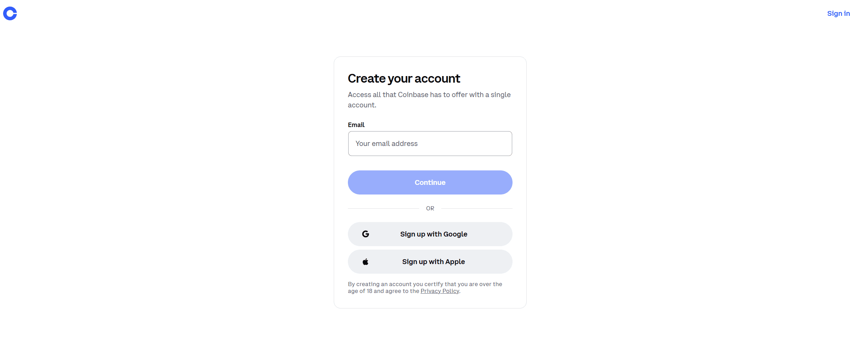The width and height of the screenshot is (868, 357).
Task: Click the Apple logo icon
Action: coord(365,262)
